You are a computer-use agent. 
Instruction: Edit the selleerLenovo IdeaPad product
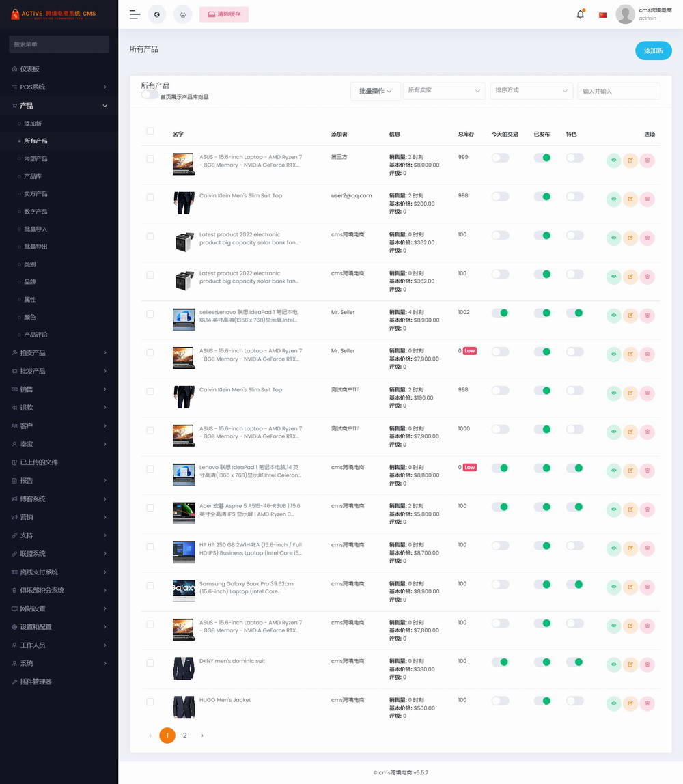630,316
